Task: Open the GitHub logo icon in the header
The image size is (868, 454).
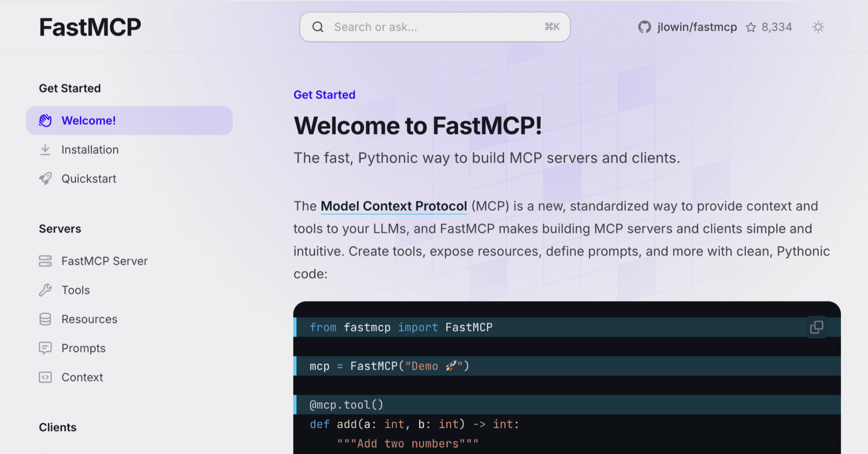Action: click(644, 27)
